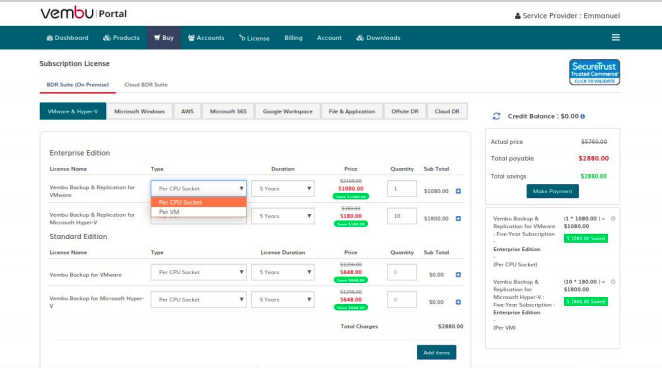Click the SecureTrust Trusted Commerce badge

pos(594,72)
